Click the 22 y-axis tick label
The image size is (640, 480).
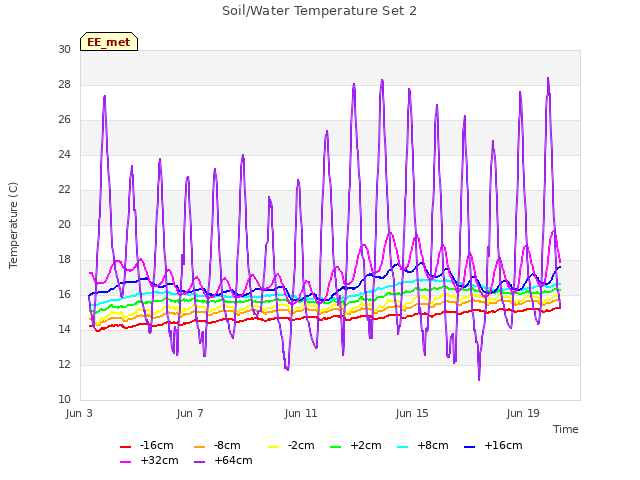tap(64, 189)
